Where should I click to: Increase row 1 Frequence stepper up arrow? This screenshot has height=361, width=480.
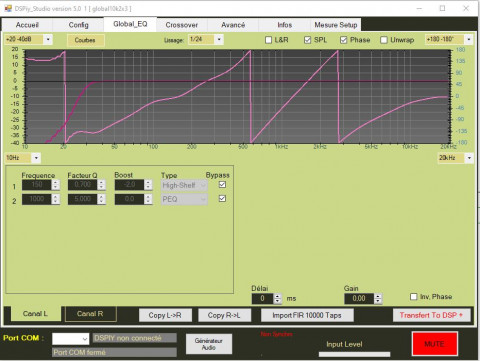[56, 182]
